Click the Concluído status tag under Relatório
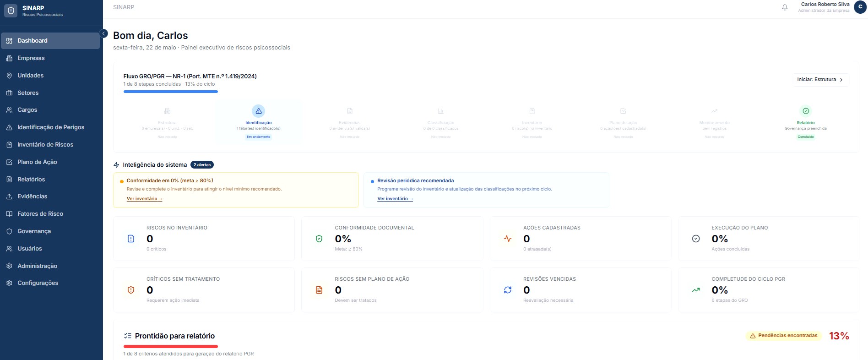The width and height of the screenshot is (868, 360). [806, 137]
